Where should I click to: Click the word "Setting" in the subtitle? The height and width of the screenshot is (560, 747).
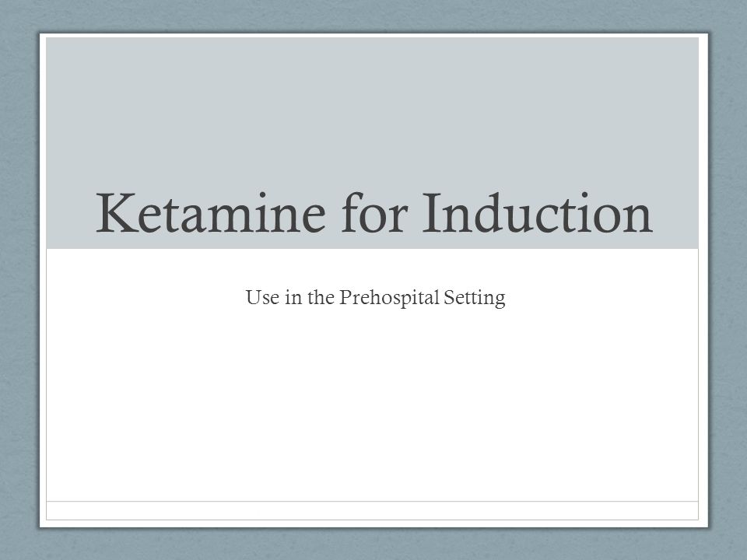pos(475,298)
